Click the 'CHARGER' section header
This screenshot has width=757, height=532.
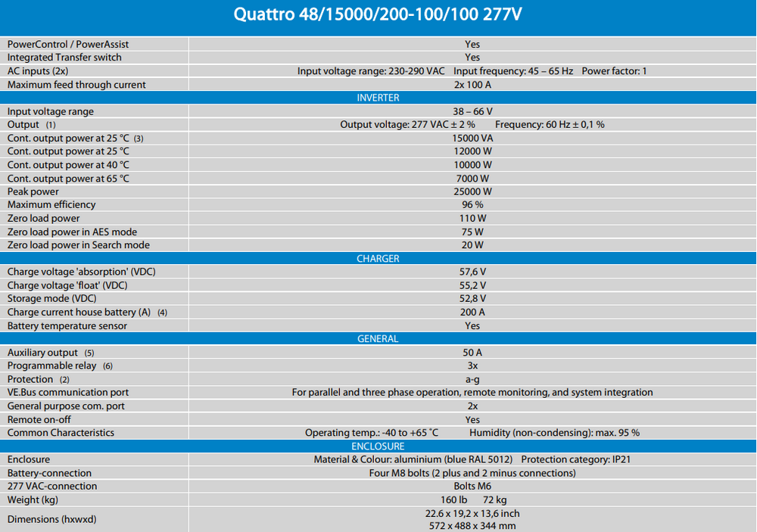click(378, 258)
